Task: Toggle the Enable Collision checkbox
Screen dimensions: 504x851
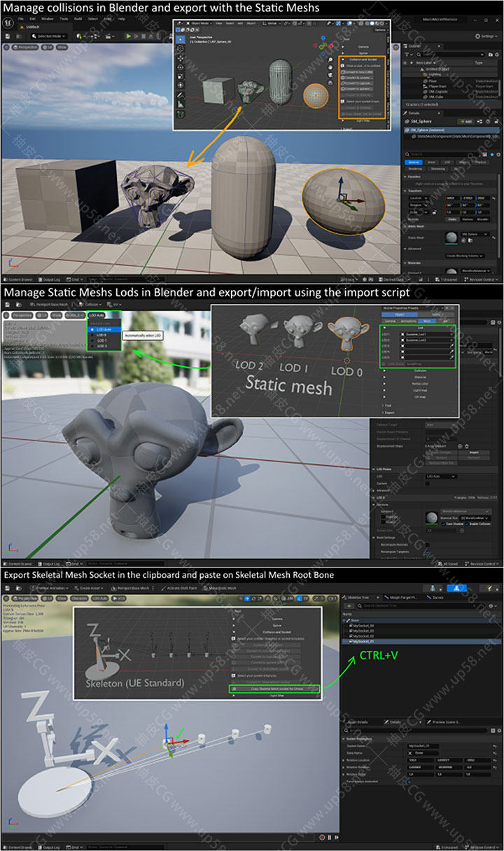Action: (467, 524)
